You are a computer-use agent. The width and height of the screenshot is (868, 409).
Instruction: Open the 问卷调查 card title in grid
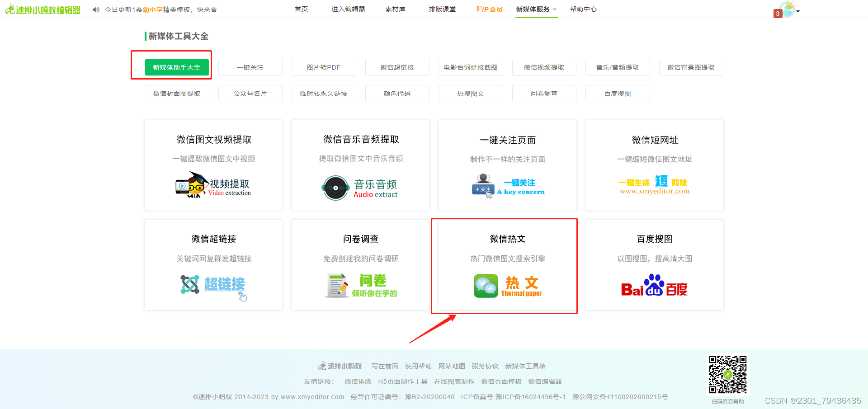click(361, 239)
